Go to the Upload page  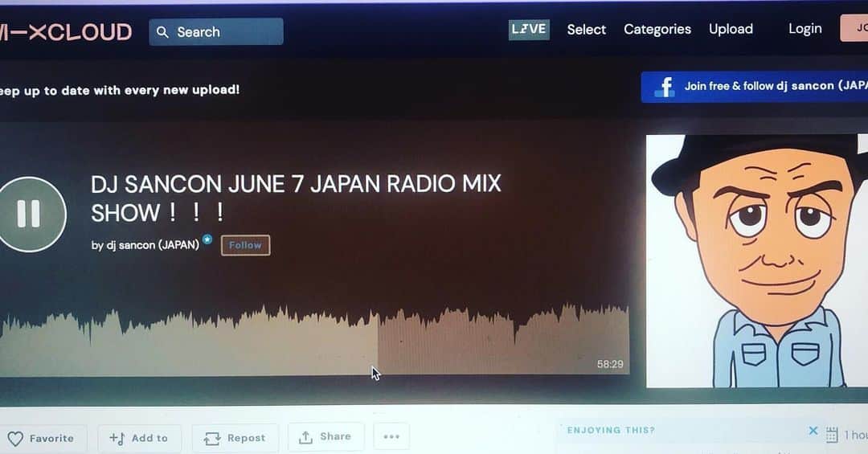tap(731, 29)
